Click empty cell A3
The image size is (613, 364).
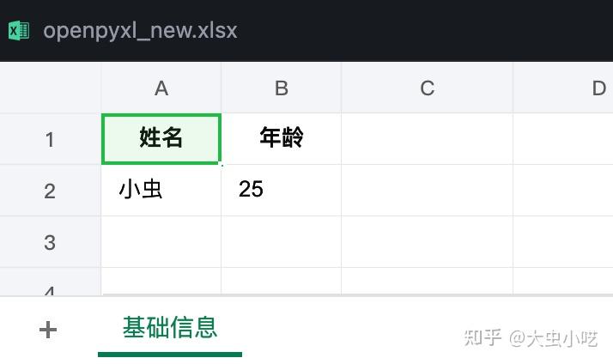161,242
